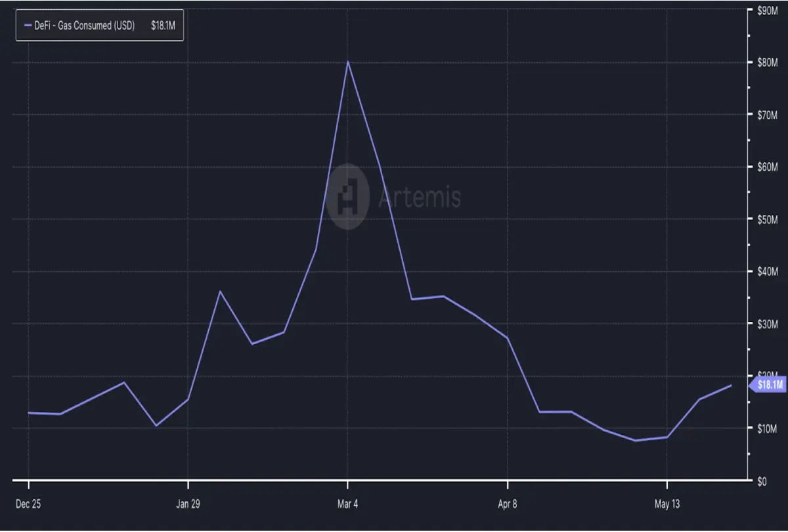
Task: Click the Mar 4 peak point at $80M
Action: tap(347, 62)
